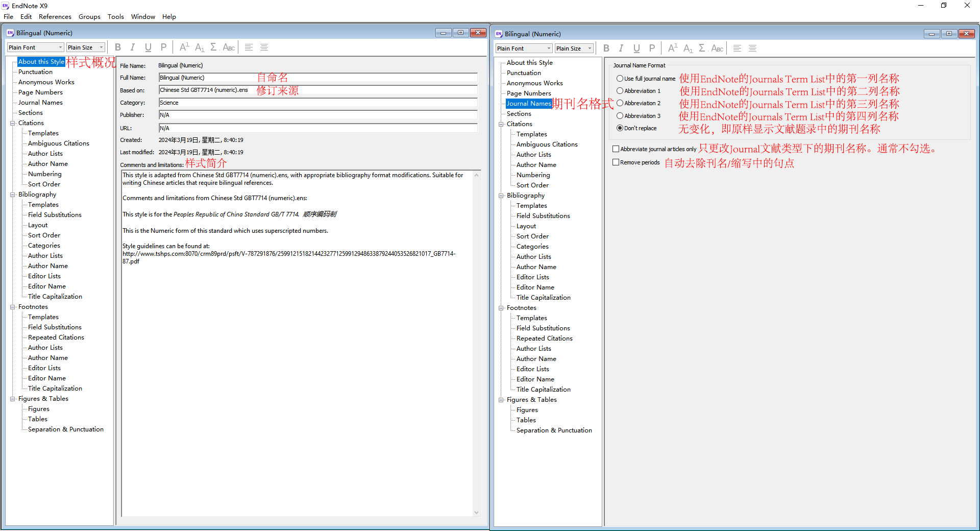Collapse Figures & Tables node in left tree
The image size is (980, 531).
click(13, 399)
